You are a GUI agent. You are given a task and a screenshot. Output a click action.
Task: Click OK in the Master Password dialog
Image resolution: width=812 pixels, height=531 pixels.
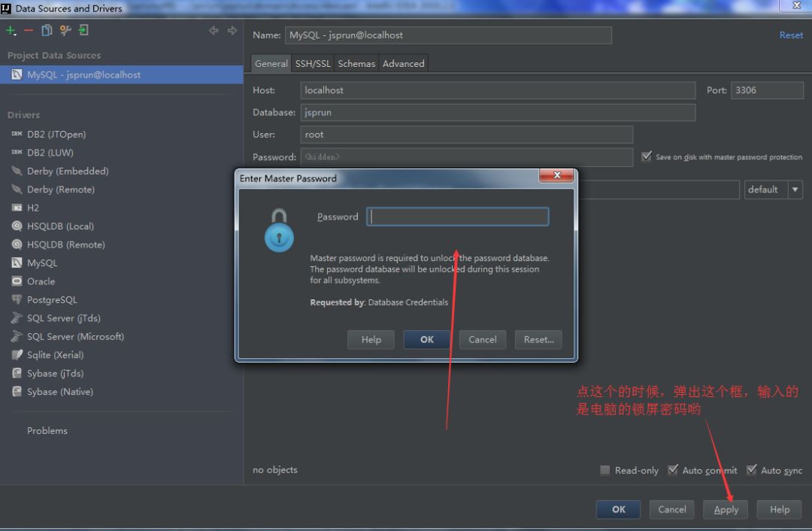click(427, 340)
